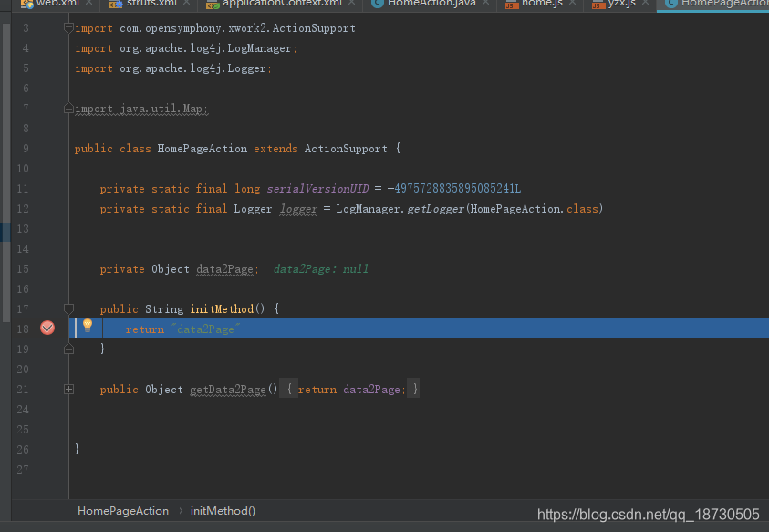
Task: Close the home.js tab
Action: pos(572,3)
